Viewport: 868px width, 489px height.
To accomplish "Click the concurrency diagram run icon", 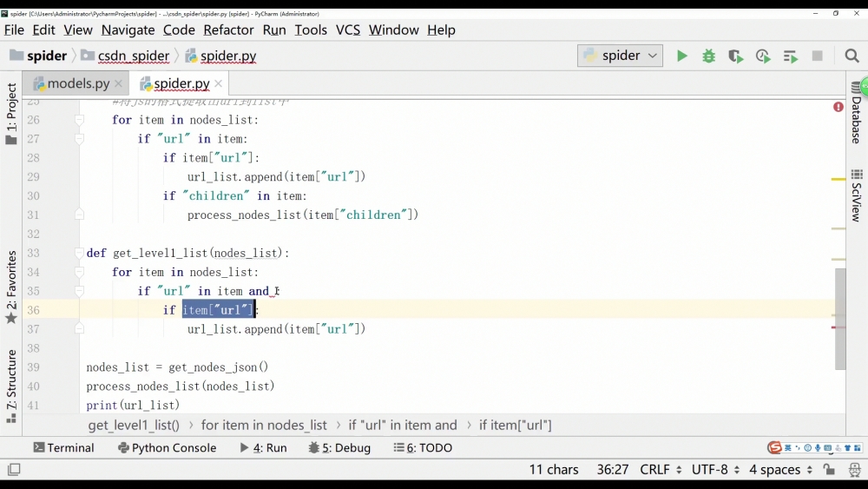I will click(791, 56).
